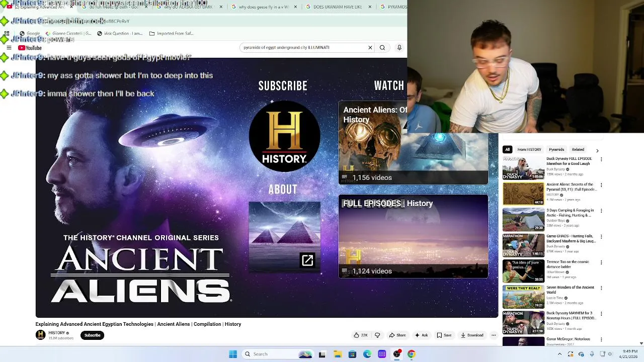Save the video to a playlist
Viewport: 644px width, 362px height.
click(444, 335)
